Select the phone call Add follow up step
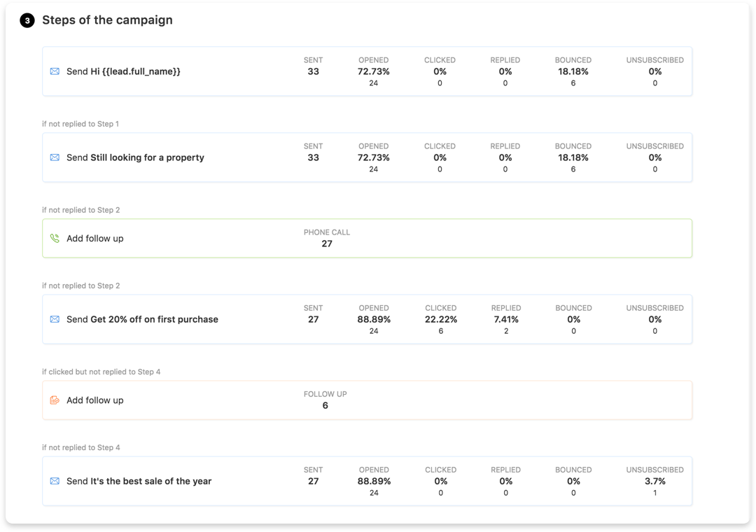 [94, 239]
